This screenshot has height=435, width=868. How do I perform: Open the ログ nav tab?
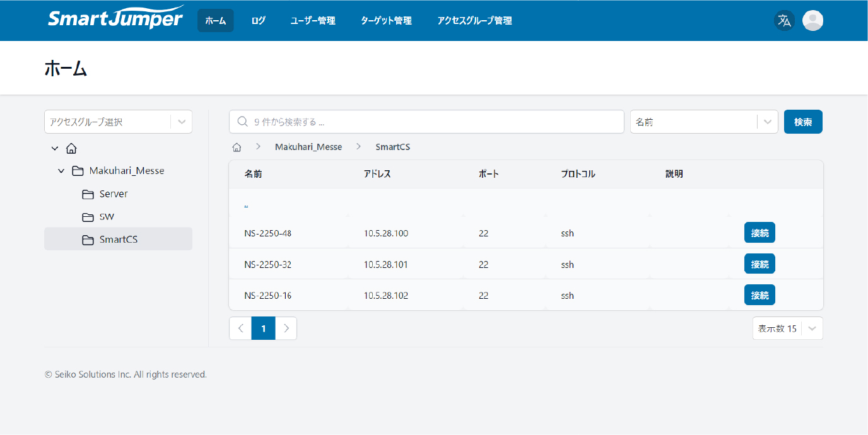[x=258, y=20]
